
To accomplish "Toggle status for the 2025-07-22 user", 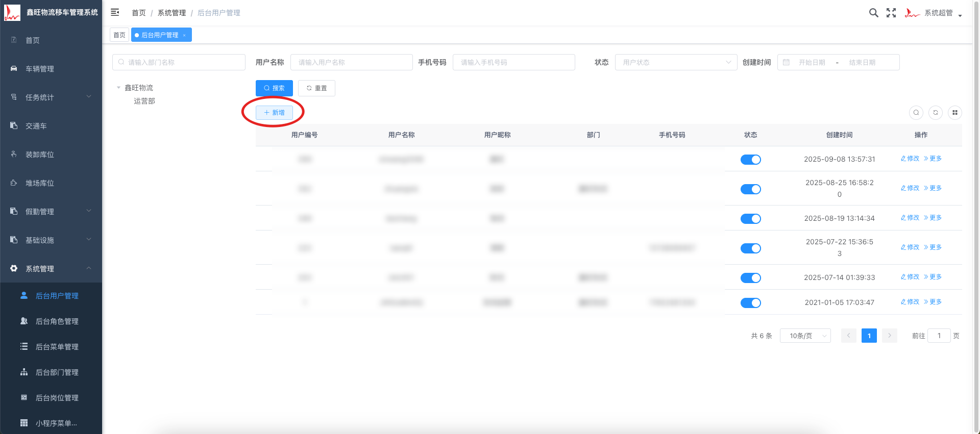I will (x=751, y=248).
